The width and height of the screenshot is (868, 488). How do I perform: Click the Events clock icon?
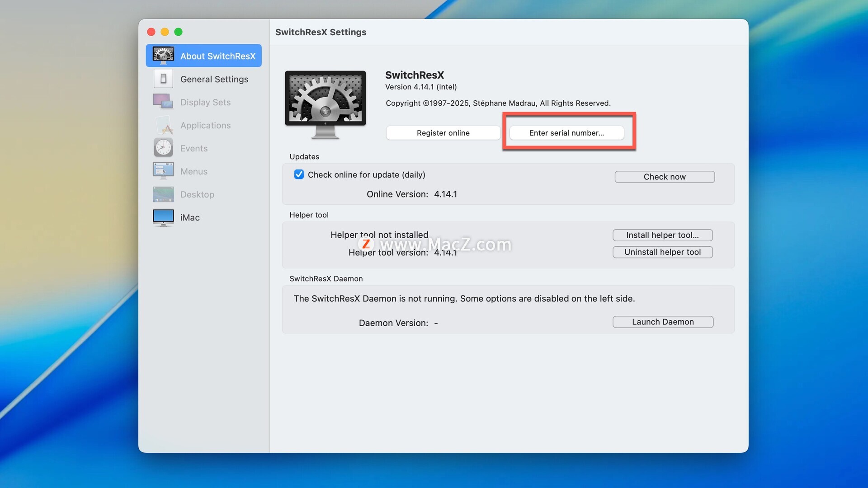[x=163, y=148]
